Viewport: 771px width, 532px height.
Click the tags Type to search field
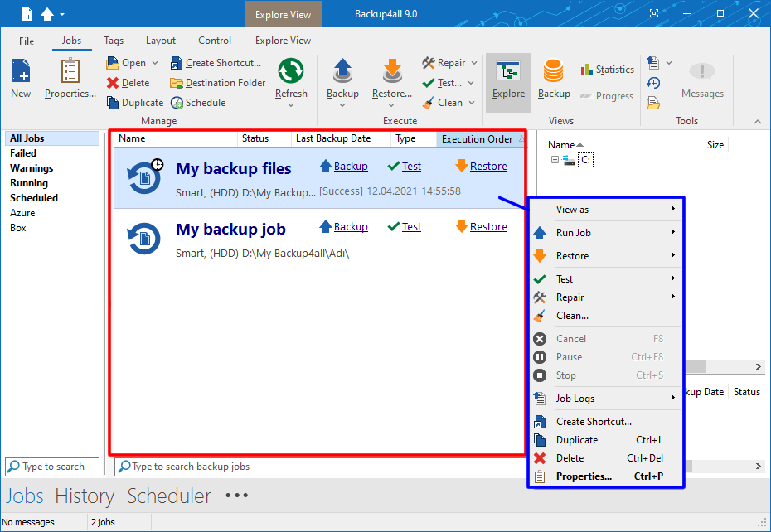pos(52,467)
